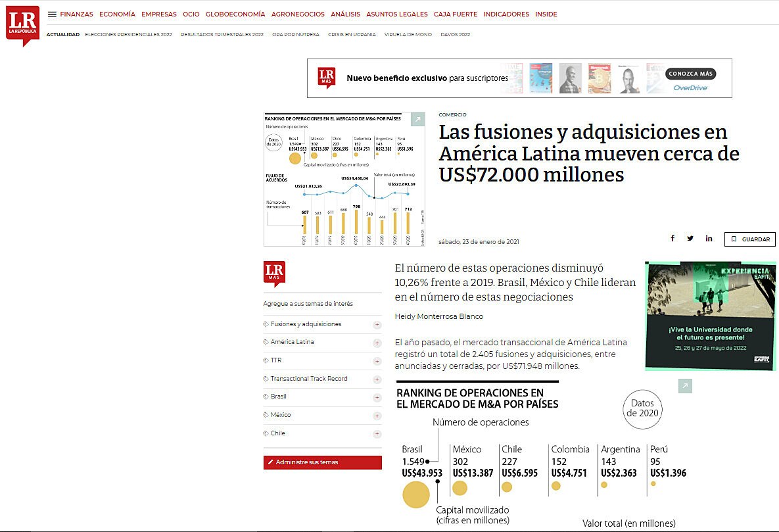Click Conozca Más in subscriber banner
This screenshot has width=779, height=532.
(690, 74)
